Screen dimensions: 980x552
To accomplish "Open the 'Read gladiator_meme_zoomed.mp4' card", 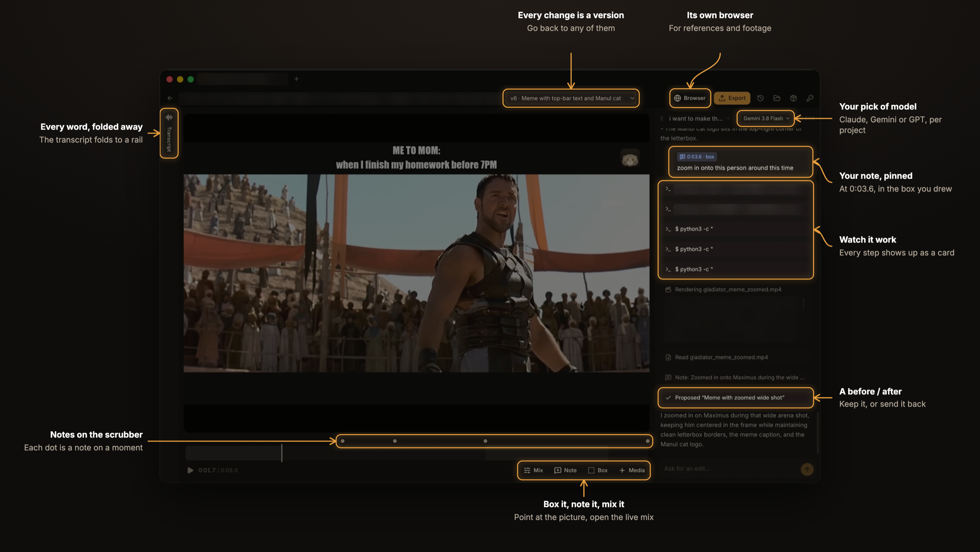I will point(736,358).
